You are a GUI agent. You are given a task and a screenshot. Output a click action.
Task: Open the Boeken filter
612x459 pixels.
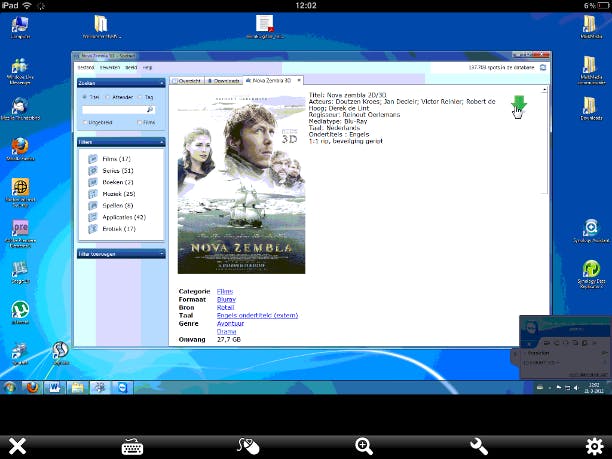[111, 182]
